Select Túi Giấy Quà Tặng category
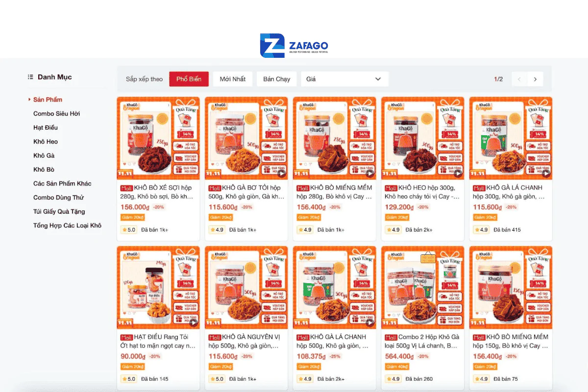588x392 pixels. coord(59,212)
